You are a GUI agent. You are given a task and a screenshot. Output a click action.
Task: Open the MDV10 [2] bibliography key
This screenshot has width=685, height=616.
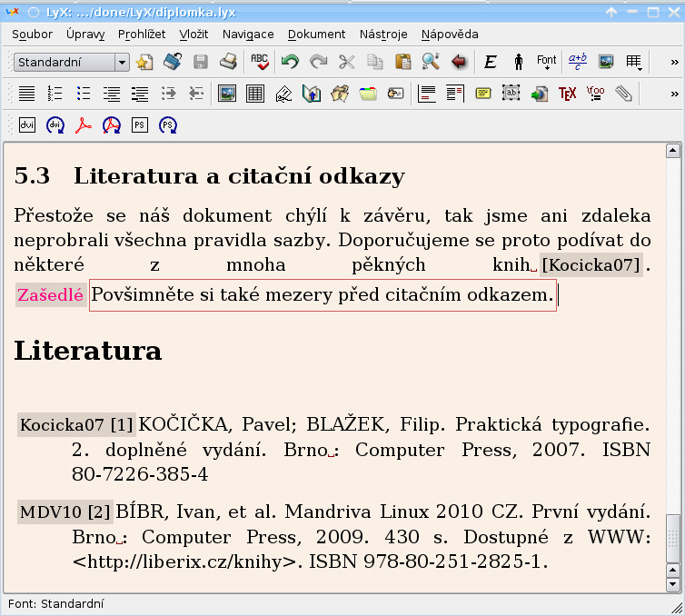[65, 512]
